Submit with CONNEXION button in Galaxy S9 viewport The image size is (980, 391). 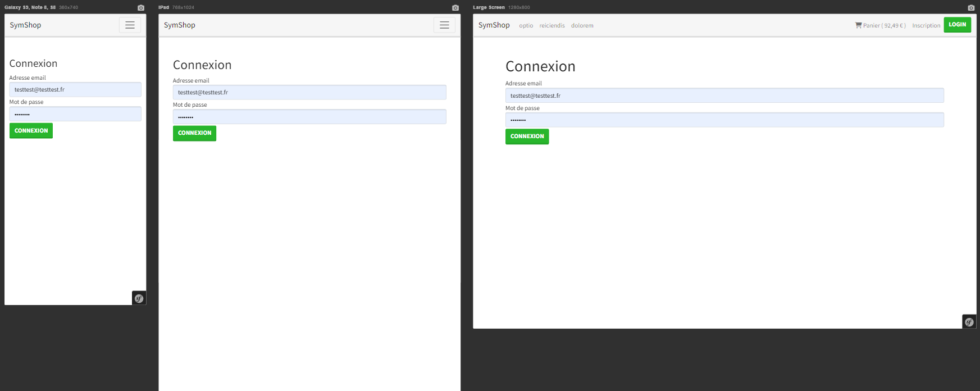(x=31, y=131)
